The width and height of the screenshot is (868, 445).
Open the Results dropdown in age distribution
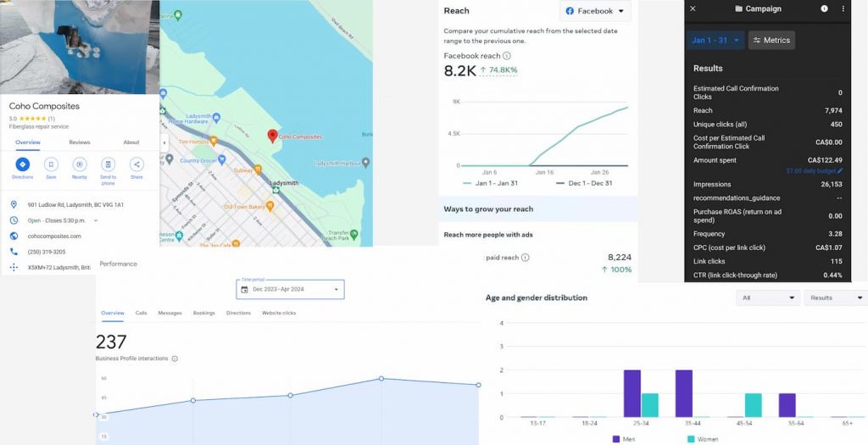tap(835, 298)
